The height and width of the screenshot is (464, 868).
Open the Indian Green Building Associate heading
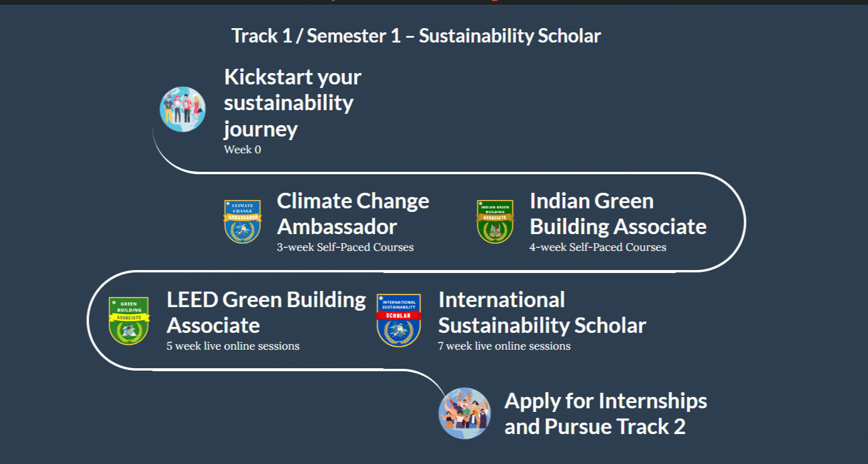point(618,214)
